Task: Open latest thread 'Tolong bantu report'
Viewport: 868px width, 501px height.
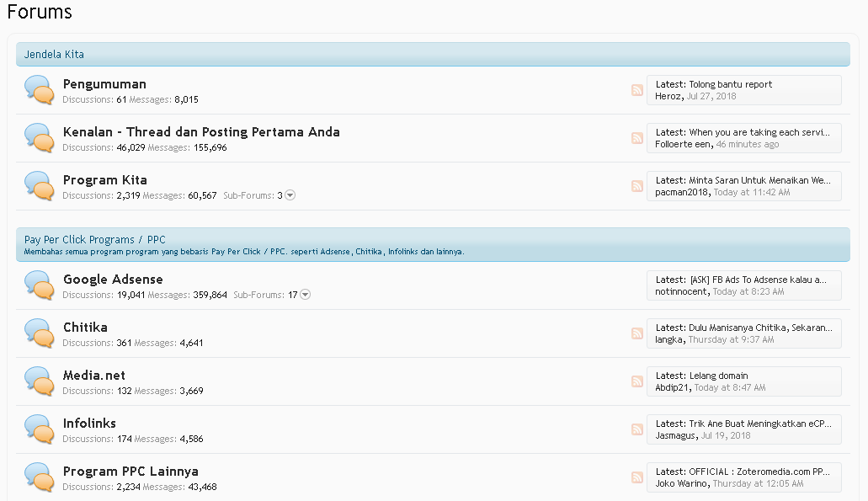Action: click(x=731, y=85)
